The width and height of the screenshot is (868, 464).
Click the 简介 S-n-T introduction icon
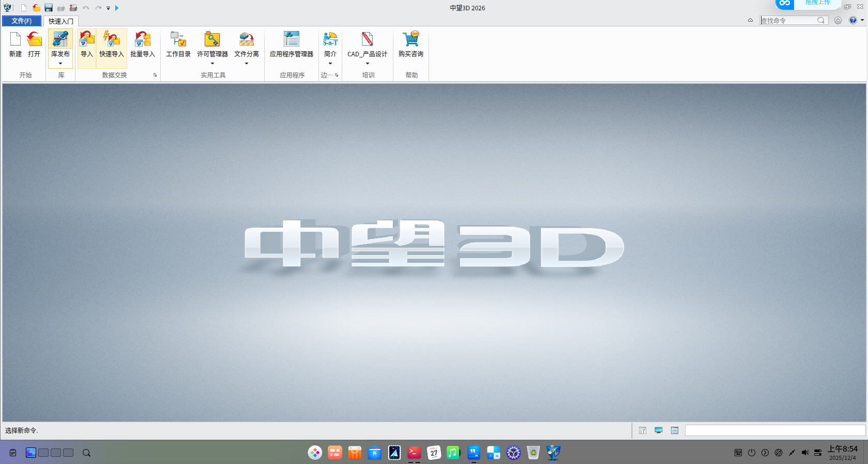[x=330, y=39]
